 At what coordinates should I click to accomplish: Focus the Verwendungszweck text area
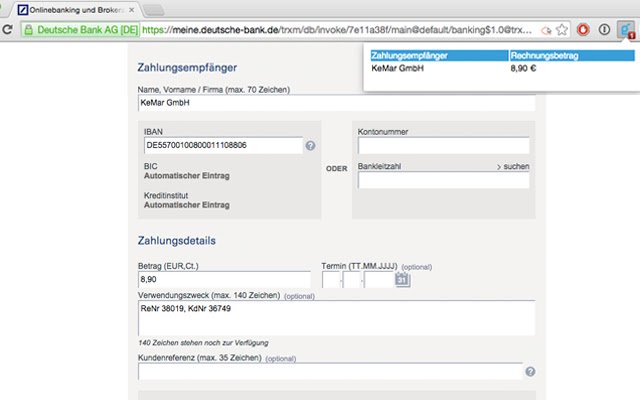click(336, 318)
